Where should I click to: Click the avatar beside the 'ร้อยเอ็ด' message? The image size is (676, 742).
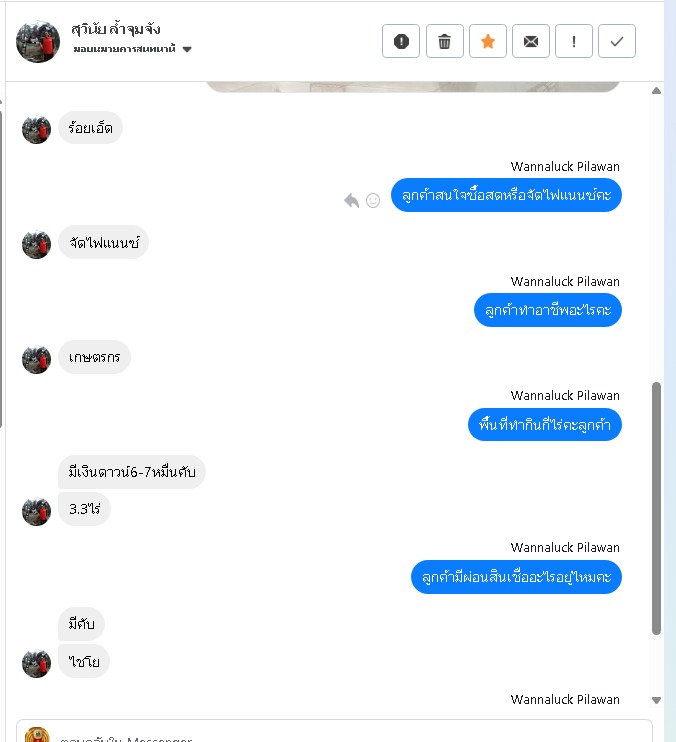pos(36,129)
